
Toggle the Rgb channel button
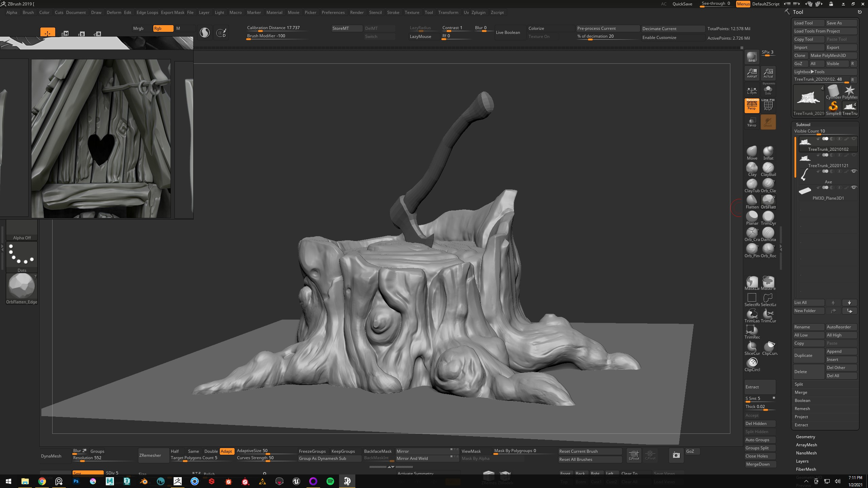pyautogui.click(x=163, y=28)
